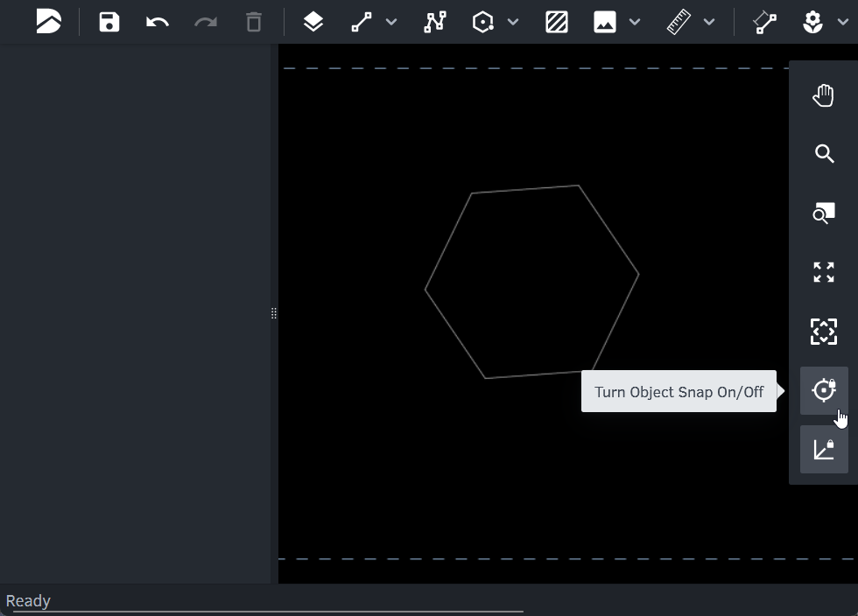Open the Image tool dropdown arrow
The width and height of the screenshot is (858, 616).
pyautogui.click(x=635, y=22)
